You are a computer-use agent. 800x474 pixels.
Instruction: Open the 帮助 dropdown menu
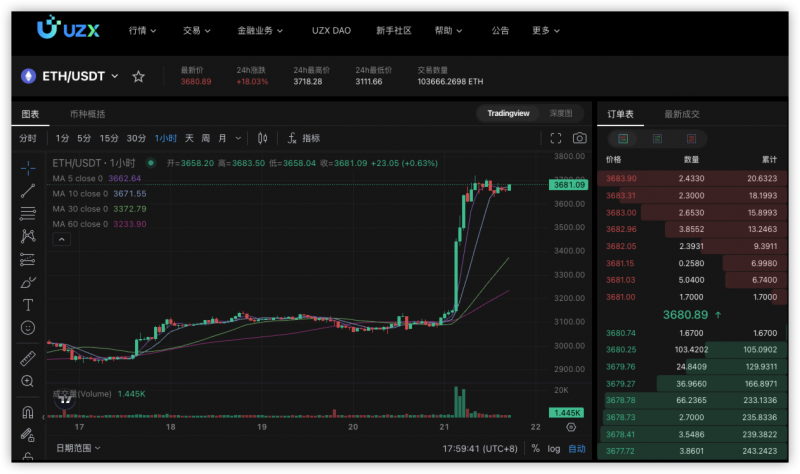coord(448,31)
